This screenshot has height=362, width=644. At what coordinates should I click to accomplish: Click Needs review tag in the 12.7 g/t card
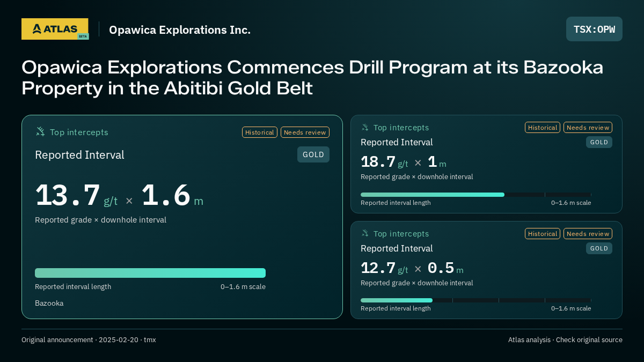(588, 234)
